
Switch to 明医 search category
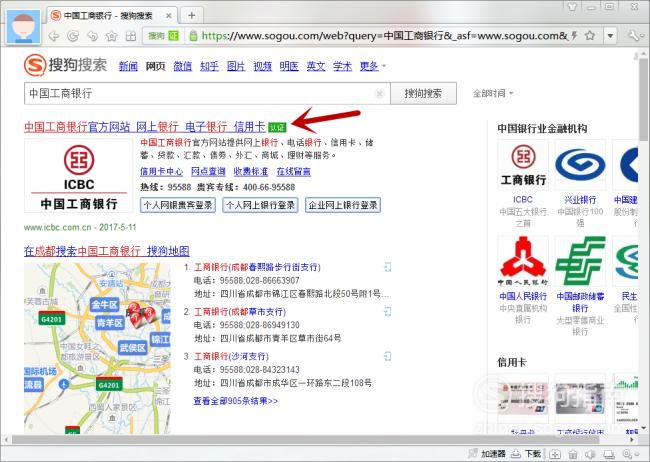pyautogui.click(x=289, y=66)
